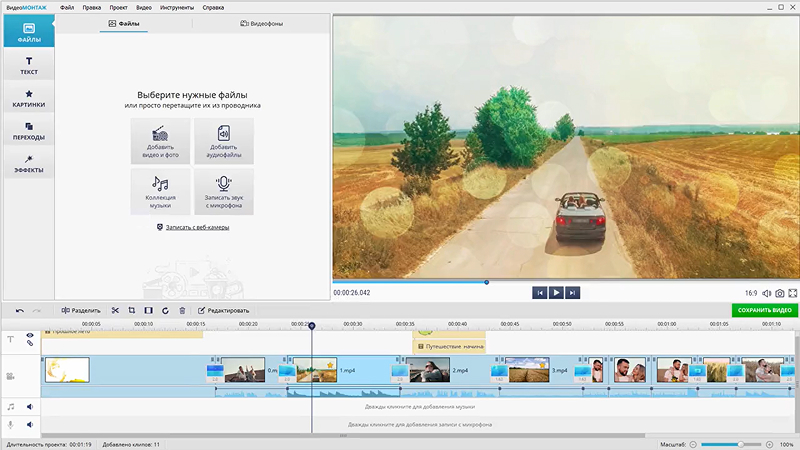Click microphone track placeholder text

pyautogui.click(x=420, y=424)
